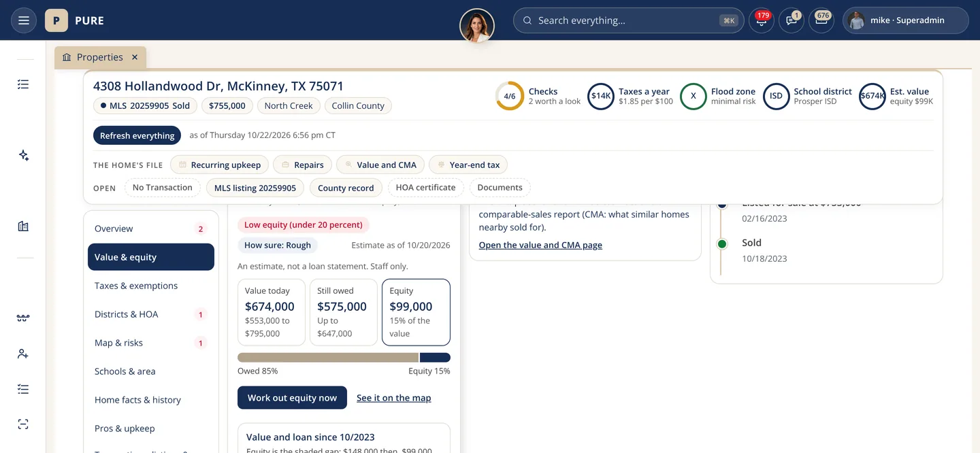This screenshot has width=980, height=453.
Task: Click the PURE 'P' logo
Action: coord(56,20)
